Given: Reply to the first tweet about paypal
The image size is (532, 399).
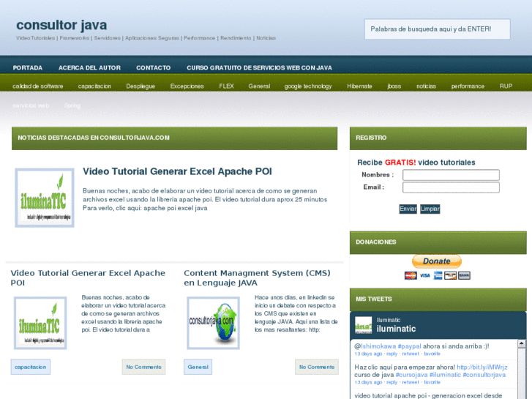Looking at the screenshot, I should [392, 354].
